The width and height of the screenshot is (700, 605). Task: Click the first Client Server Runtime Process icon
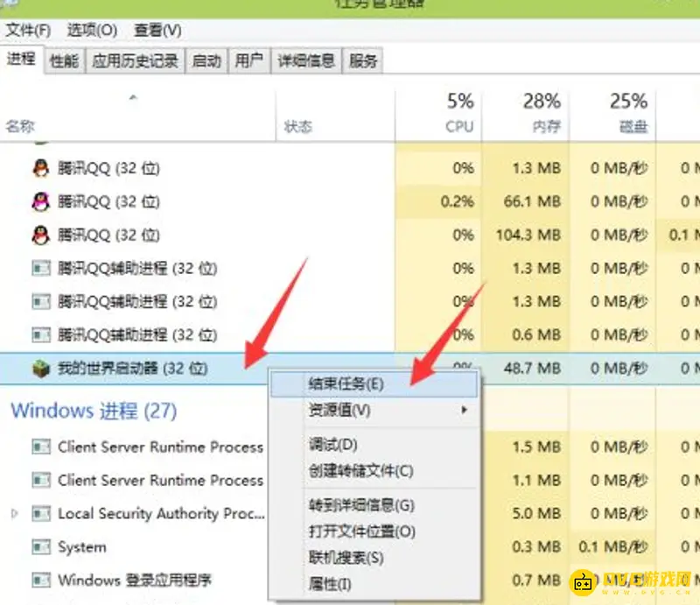tap(40, 447)
